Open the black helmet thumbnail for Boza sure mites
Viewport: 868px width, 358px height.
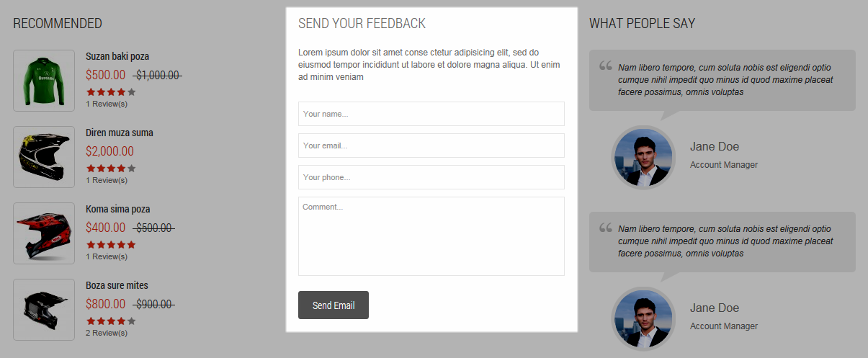click(x=44, y=310)
